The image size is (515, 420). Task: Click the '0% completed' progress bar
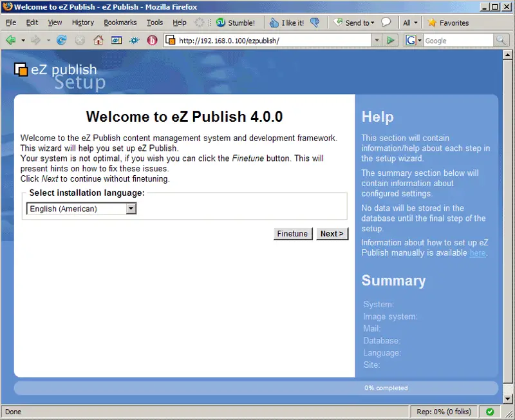tap(256, 388)
